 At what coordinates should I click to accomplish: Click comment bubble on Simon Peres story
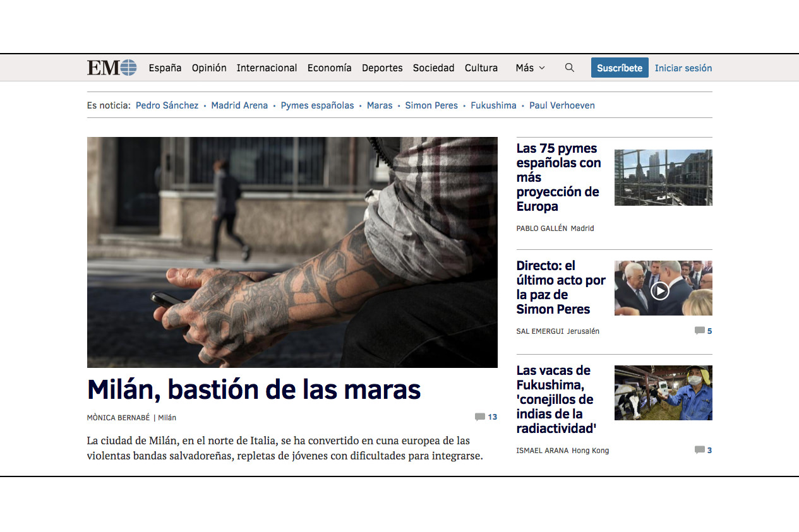pyautogui.click(x=699, y=331)
